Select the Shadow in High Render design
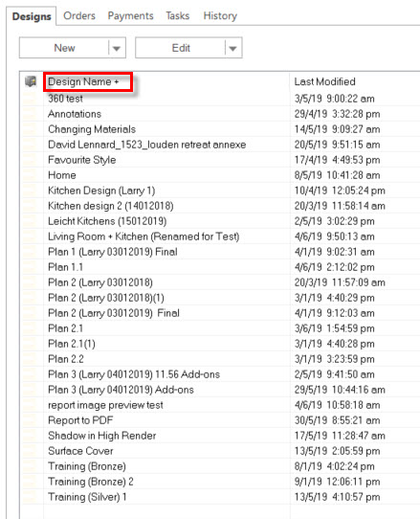This screenshot has height=519, width=420. point(101,436)
